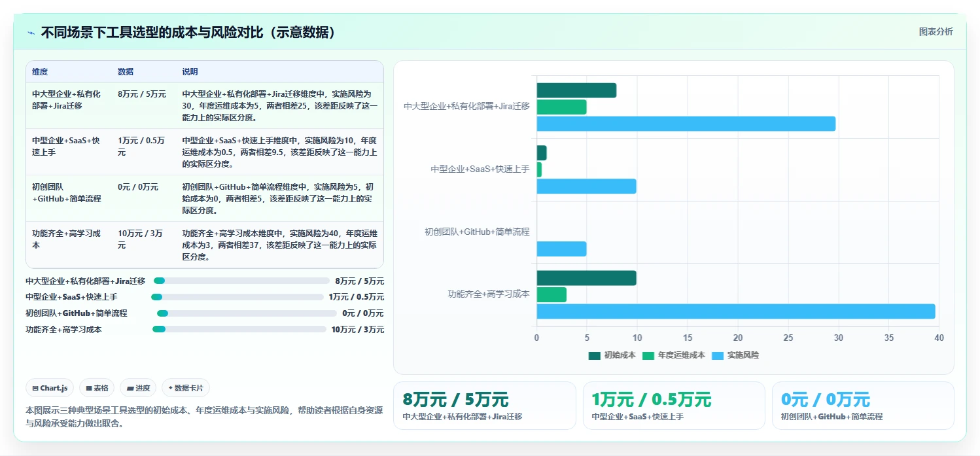The image size is (980, 456).
Task: Click progress value 10万元 / 3万元 label
Action: click(358, 330)
